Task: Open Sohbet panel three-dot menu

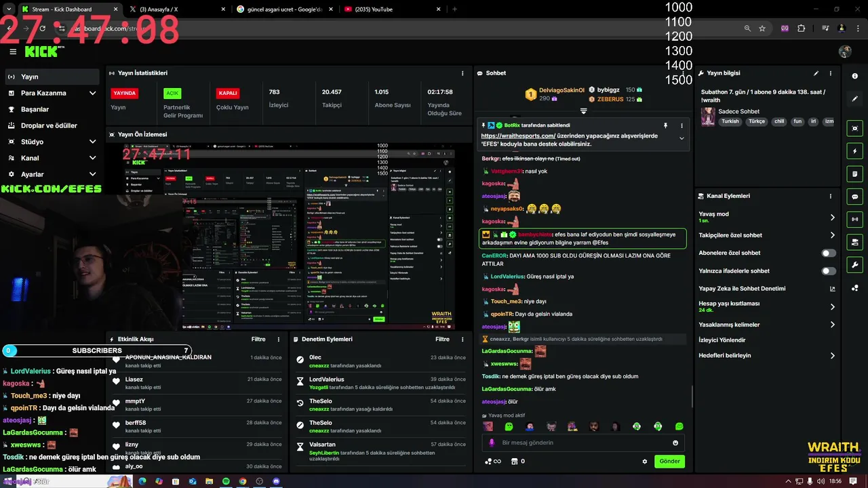Action: 683,73
